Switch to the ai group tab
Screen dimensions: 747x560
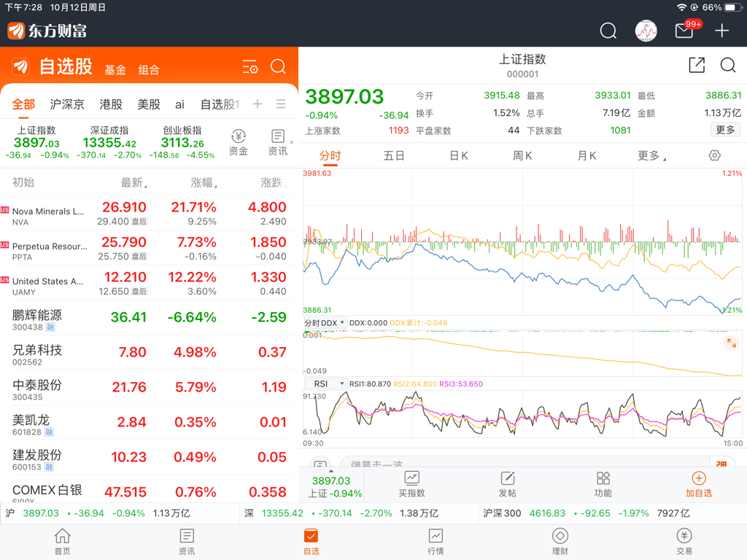(179, 104)
